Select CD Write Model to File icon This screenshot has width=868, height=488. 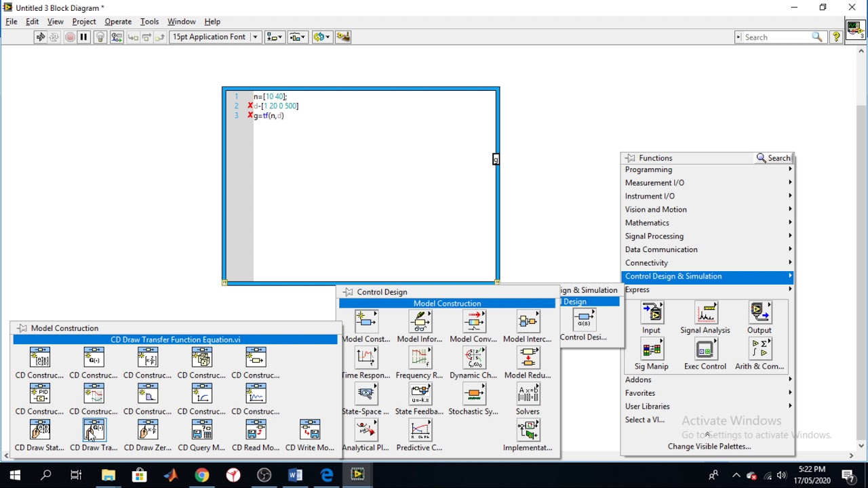[x=310, y=430]
